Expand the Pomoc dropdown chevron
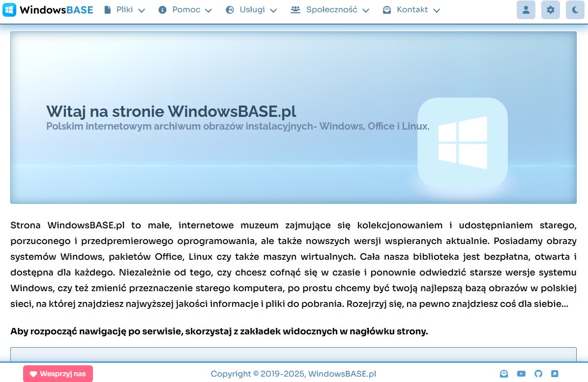 tap(208, 10)
